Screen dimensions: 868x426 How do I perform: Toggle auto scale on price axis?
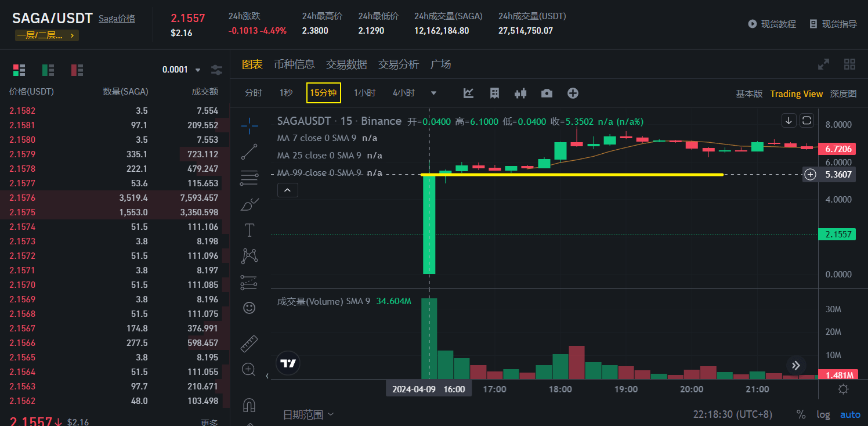[850, 414]
